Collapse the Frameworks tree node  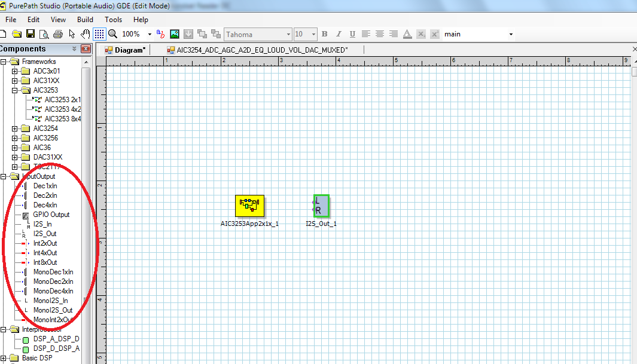click(3, 62)
